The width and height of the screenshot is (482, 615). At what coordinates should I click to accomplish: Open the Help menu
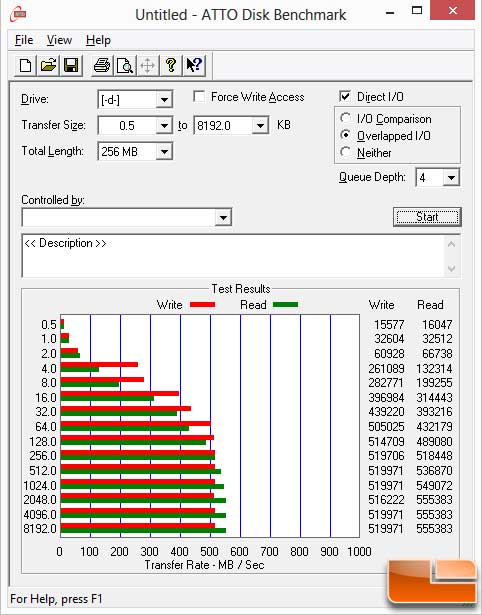[x=98, y=40]
